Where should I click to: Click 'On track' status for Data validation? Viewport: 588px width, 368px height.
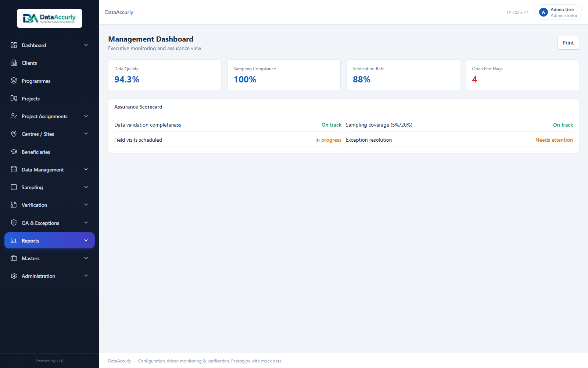pos(331,125)
